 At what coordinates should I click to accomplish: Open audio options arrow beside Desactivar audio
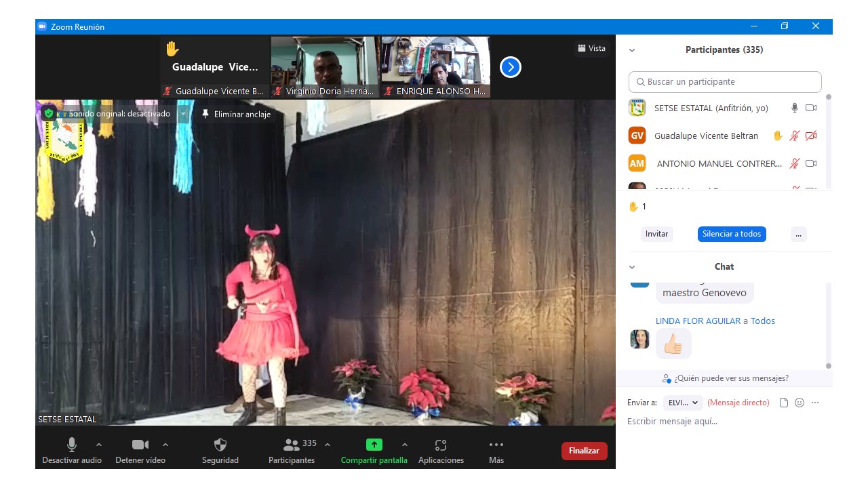[99, 445]
